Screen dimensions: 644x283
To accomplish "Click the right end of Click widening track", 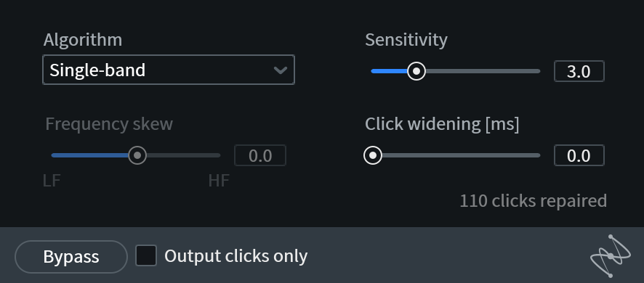I will pos(537,155).
